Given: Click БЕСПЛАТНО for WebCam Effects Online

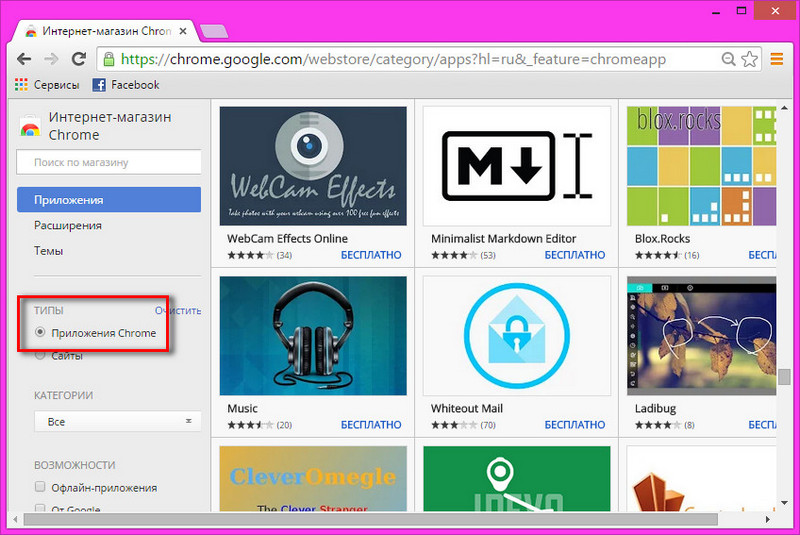Looking at the screenshot, I should click(x=371, y=254).
